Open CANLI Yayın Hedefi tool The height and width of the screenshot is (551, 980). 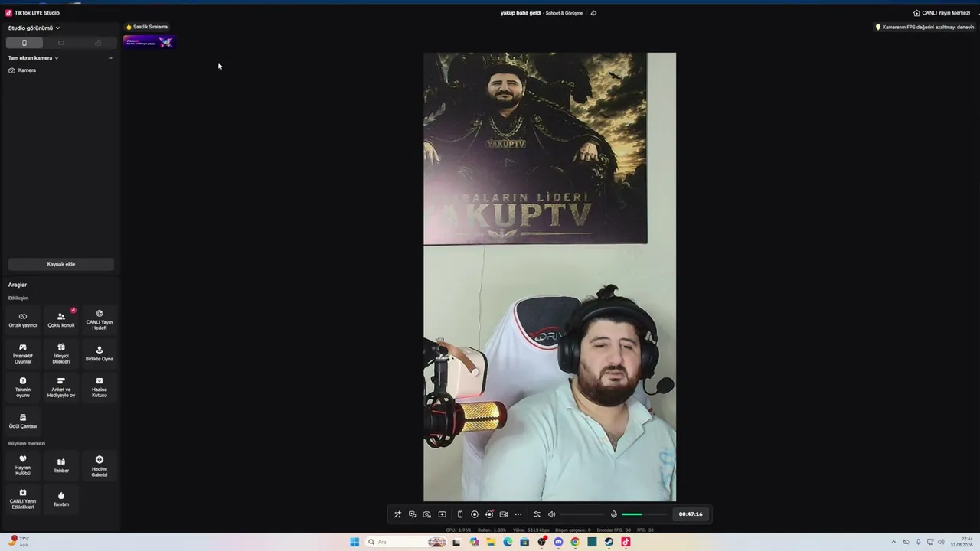coord(100,320)
